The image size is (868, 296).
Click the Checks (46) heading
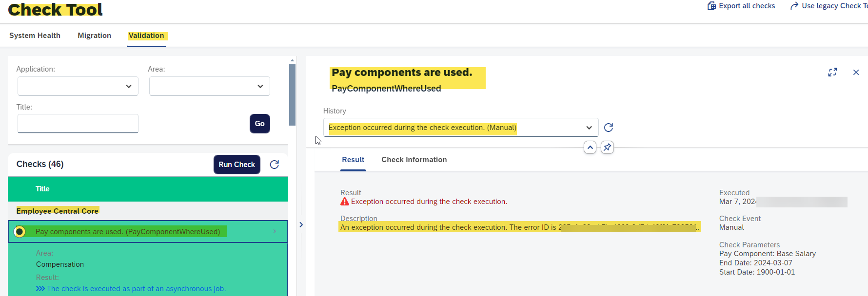(x=40, y=164)
